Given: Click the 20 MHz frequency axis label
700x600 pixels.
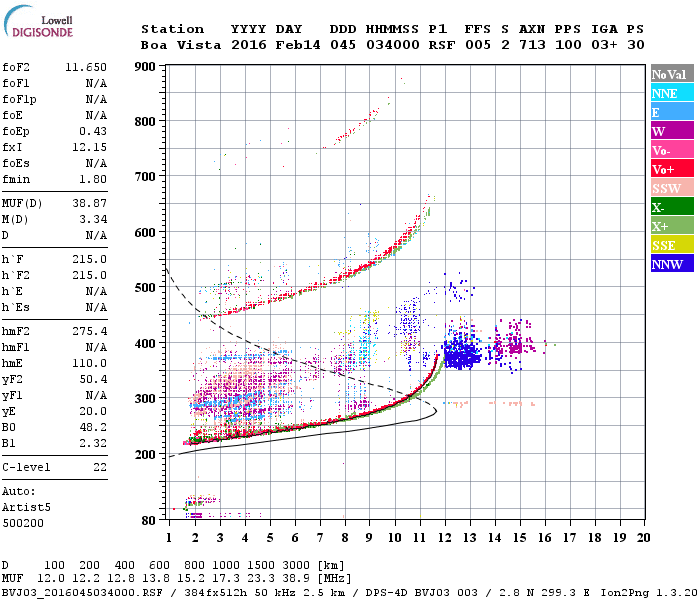Looking at the screenshot, I should click(644, 538).
